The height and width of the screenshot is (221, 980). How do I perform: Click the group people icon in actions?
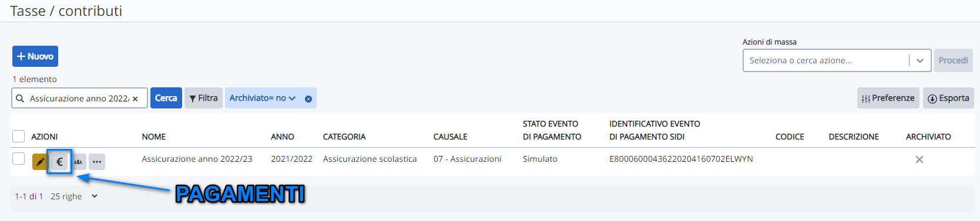pyautogui.click(x=78, y=162)
